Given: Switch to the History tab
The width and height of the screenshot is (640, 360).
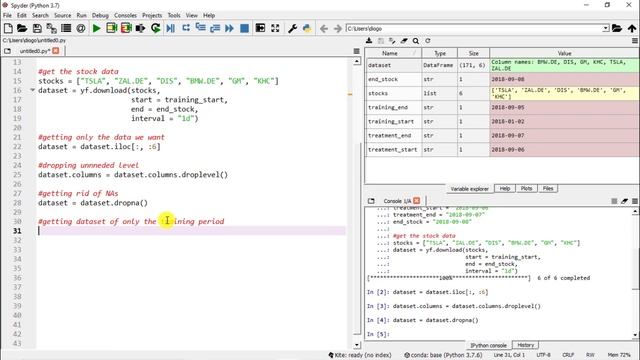Looking at the screenshot, I should [x=525, y=345].
